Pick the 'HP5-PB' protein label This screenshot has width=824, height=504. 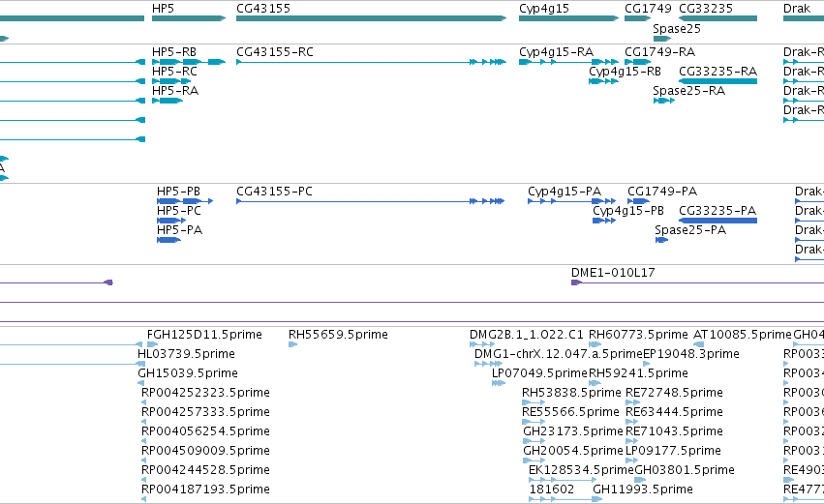pyautogui.click(x=179, y=192)
